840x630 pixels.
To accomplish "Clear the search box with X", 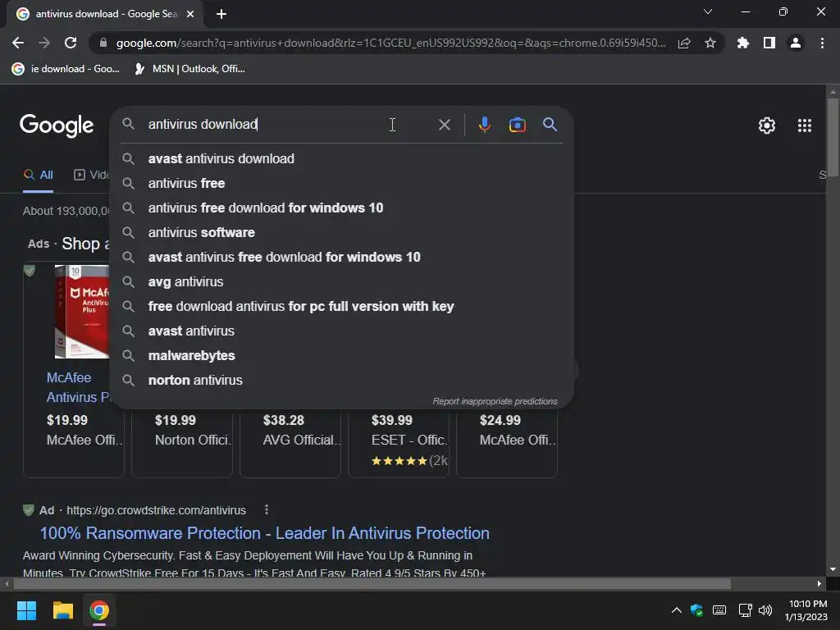I will (444, 125).
